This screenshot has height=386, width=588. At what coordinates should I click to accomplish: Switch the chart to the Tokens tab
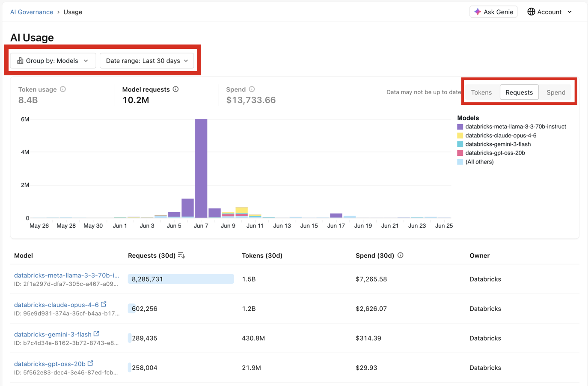point(481,92)
